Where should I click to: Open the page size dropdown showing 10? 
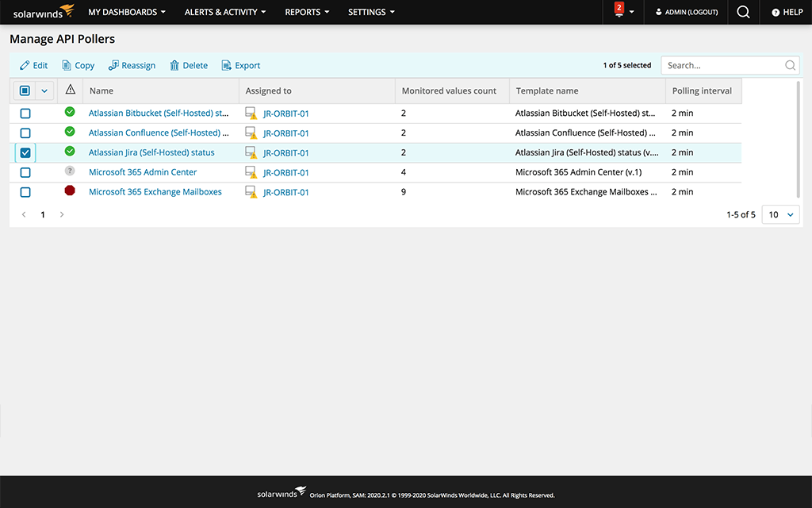780,214
